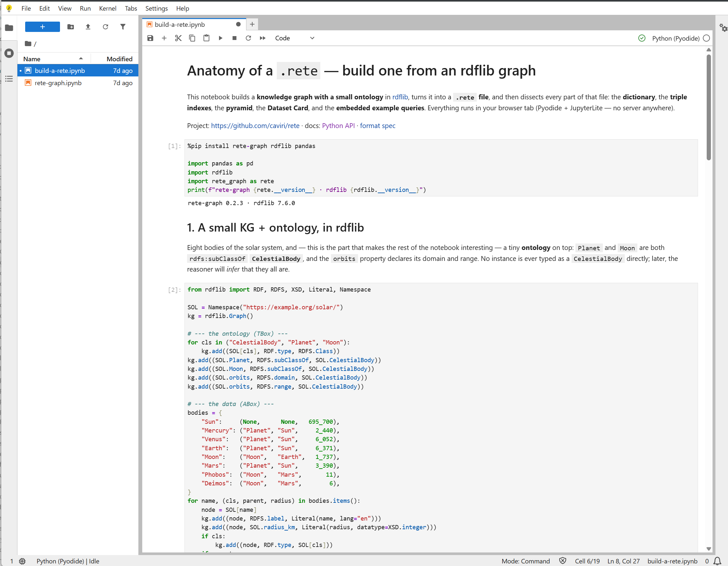Open the cell type Code dropdown
The height and width of the screenshot is (566, 728).
click(295, 38)
